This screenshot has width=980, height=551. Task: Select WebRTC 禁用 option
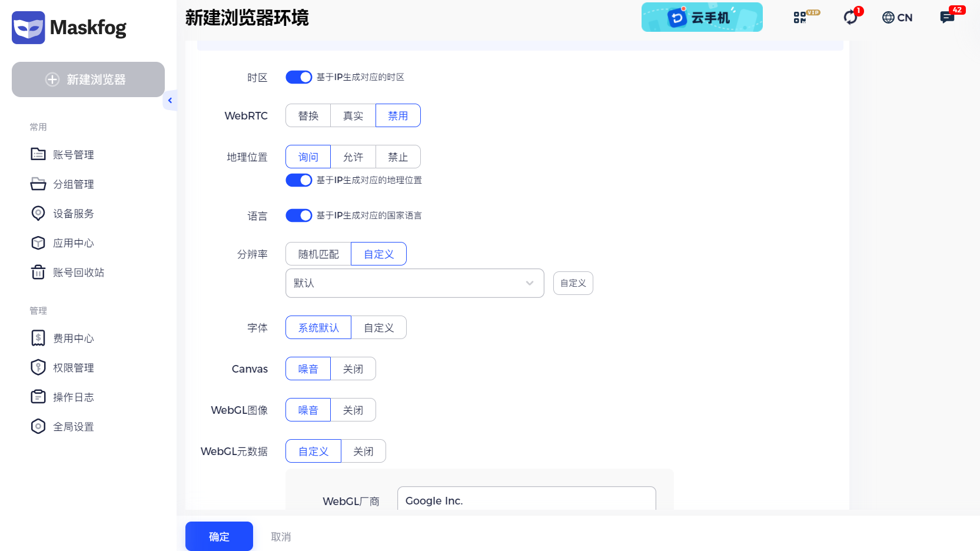point(398,115)
